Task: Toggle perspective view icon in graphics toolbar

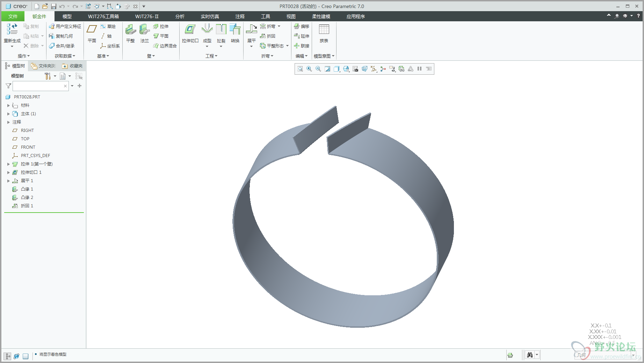Action: pyautogui.click(x=364, y=69)
